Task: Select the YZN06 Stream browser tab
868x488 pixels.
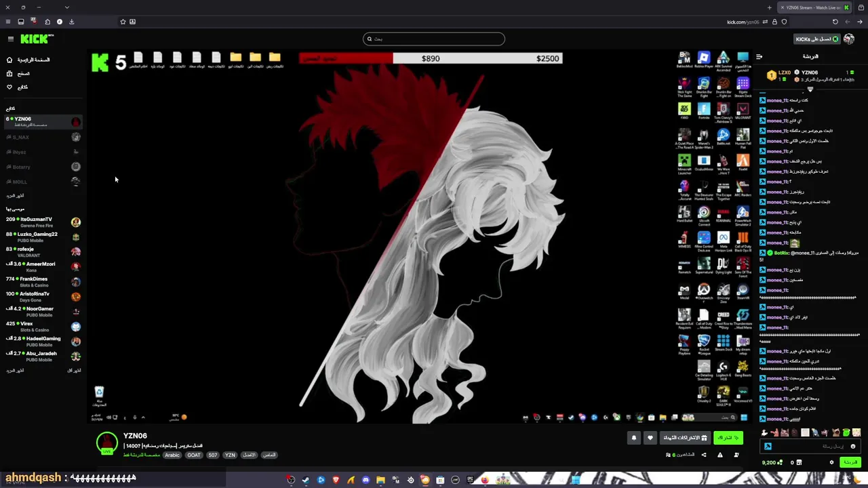Action: tap(814, 7)
